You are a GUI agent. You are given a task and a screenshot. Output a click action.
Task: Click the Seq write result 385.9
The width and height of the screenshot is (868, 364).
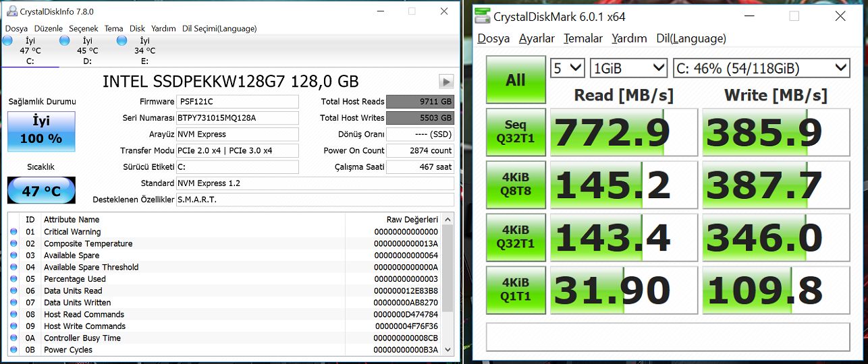pyautogui.click(x=776, y=132)
